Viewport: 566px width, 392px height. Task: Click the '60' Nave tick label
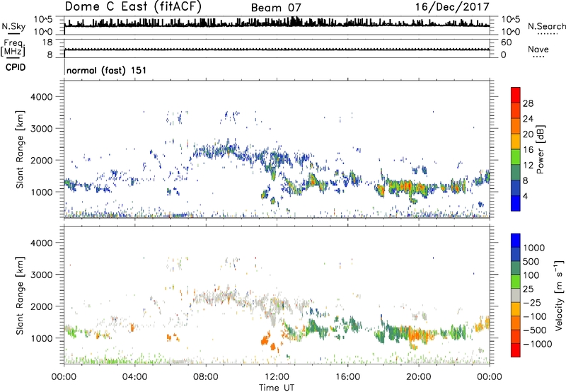pos(506,42)
